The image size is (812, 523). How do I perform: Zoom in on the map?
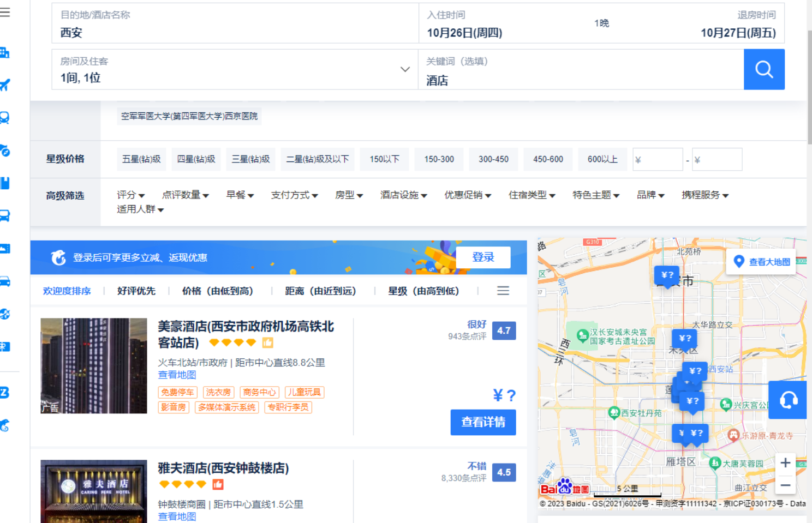point(785,463)
